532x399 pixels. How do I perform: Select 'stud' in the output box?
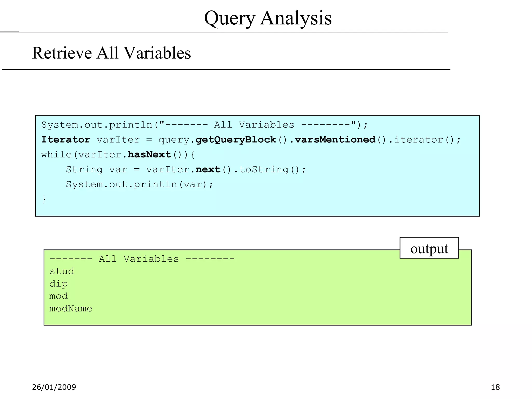[x=62, y=271]
